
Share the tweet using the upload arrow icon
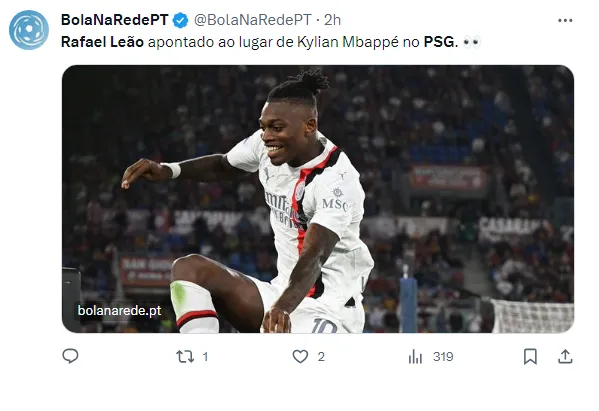565,356
